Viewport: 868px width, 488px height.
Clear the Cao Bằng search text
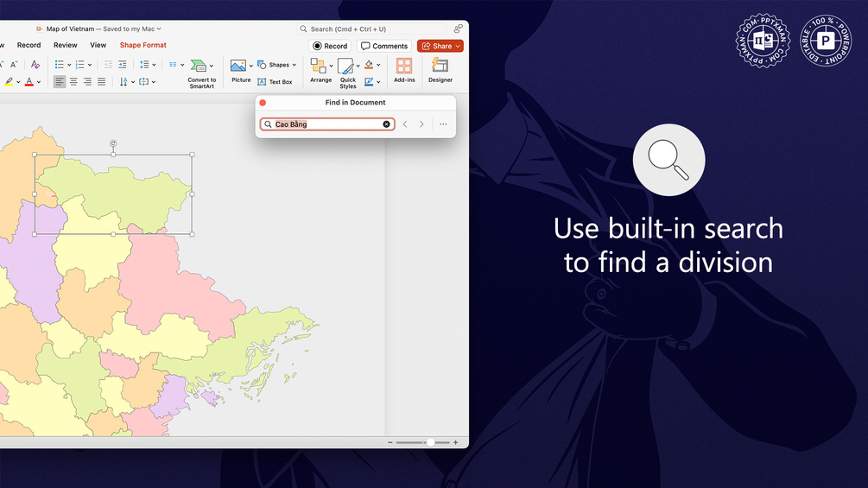tap(386, 124)
